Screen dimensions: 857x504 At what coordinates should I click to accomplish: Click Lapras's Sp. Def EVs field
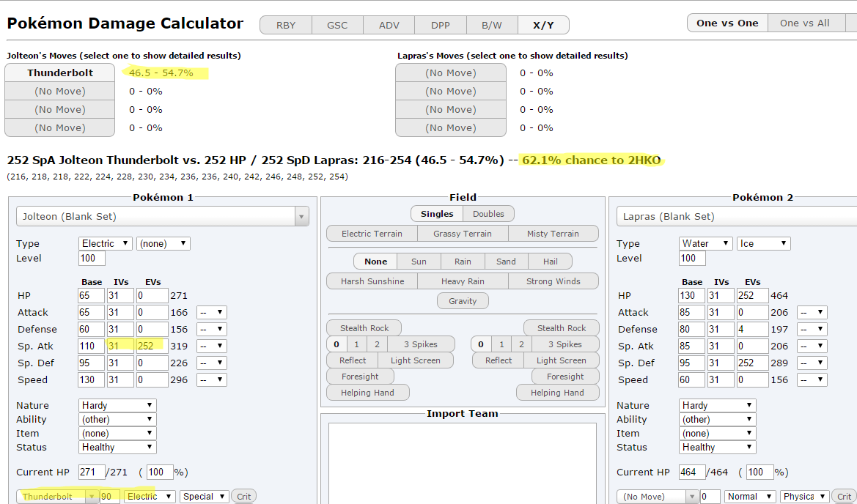coord(753,363)
